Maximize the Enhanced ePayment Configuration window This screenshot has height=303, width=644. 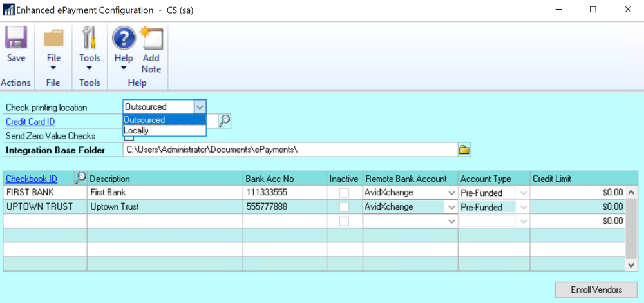(592, 10)
